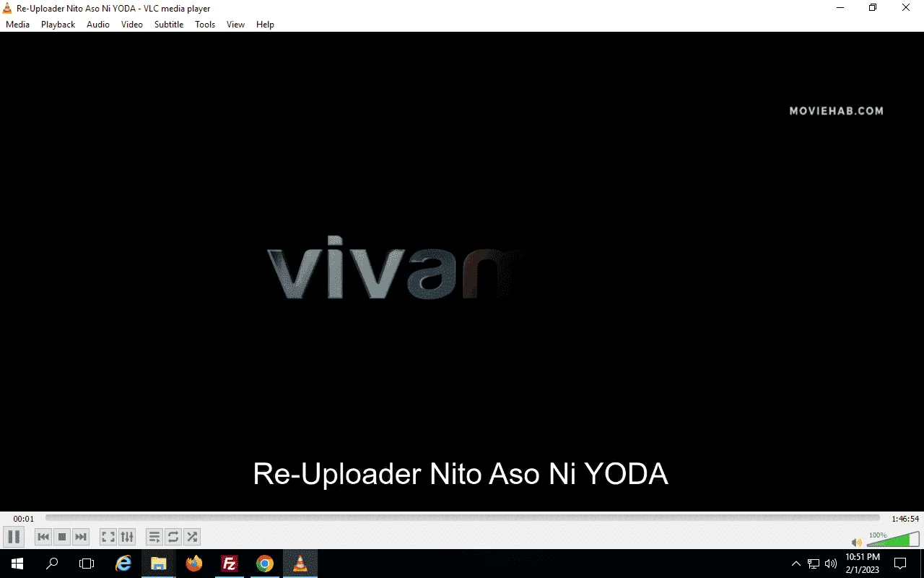Open the Audio menu
The width and height of the screenshot is (924, 578).
click(x=98, y=24)
